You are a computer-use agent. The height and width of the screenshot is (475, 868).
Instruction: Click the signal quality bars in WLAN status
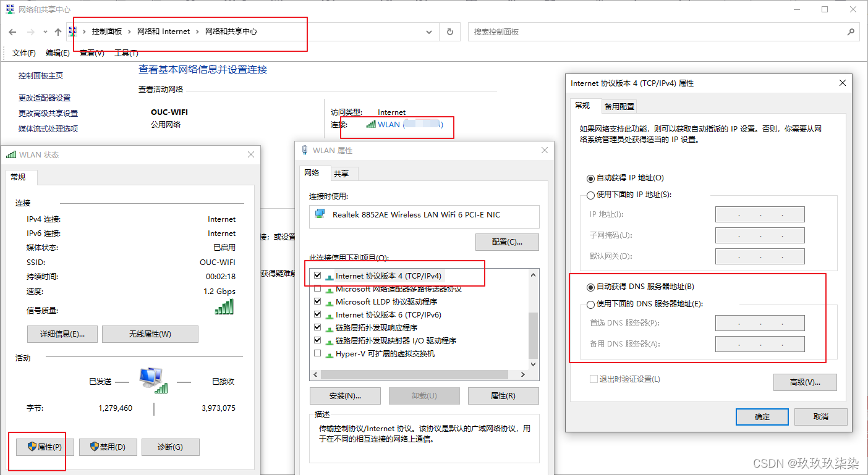click(224, 306)
